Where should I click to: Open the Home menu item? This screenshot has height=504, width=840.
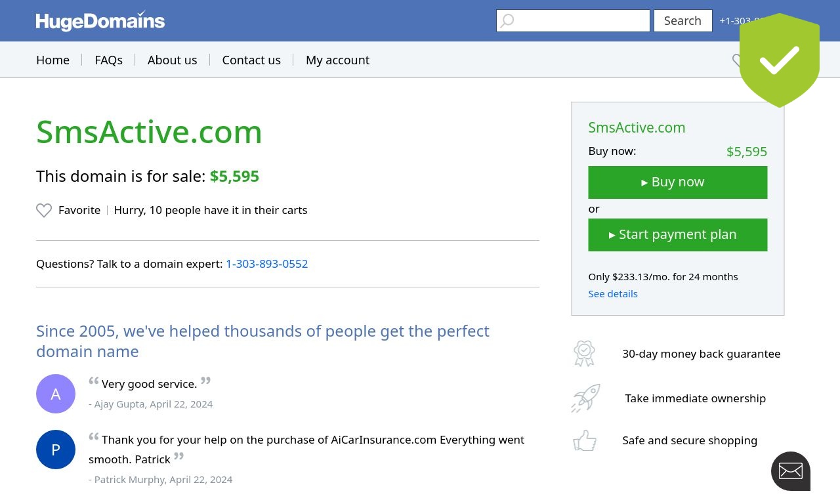click(52, 60)
